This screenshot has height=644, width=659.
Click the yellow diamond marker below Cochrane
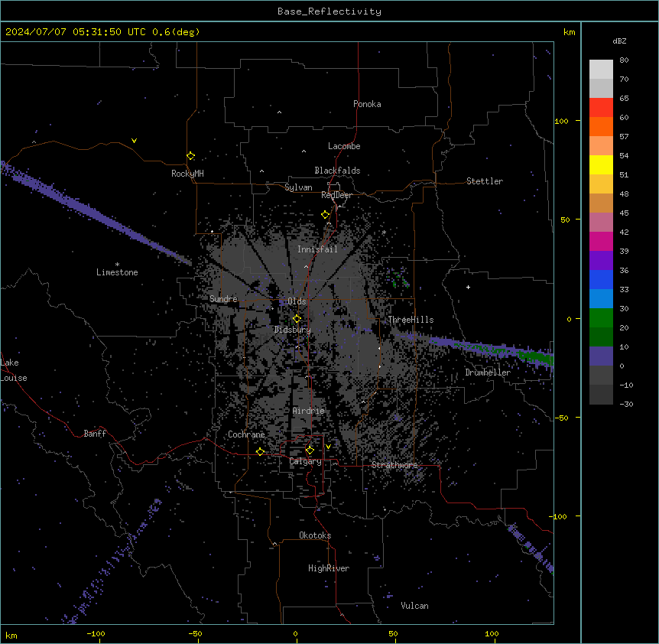click(x=260, y=452)
